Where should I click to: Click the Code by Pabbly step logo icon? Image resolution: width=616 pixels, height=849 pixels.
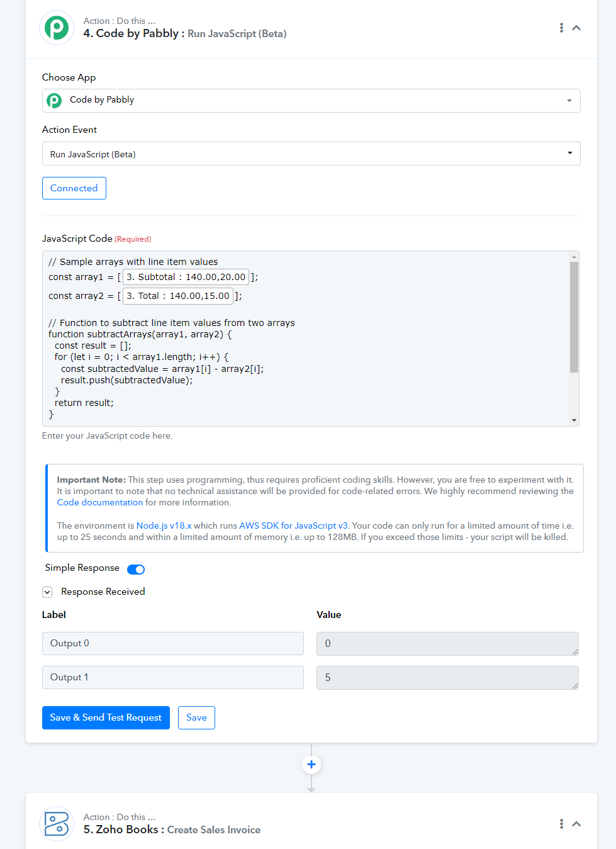point(57,28)
